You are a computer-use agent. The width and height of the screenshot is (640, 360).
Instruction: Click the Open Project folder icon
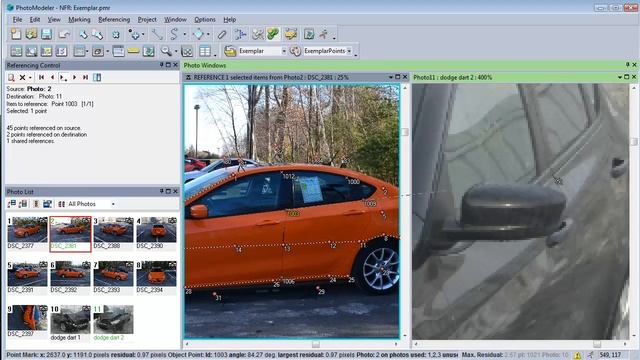coord(31,34)
